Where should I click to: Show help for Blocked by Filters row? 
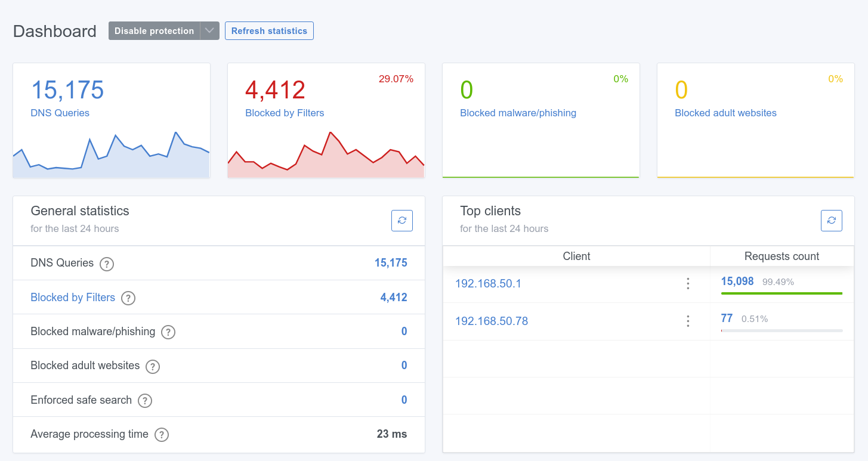coord(128,298)
